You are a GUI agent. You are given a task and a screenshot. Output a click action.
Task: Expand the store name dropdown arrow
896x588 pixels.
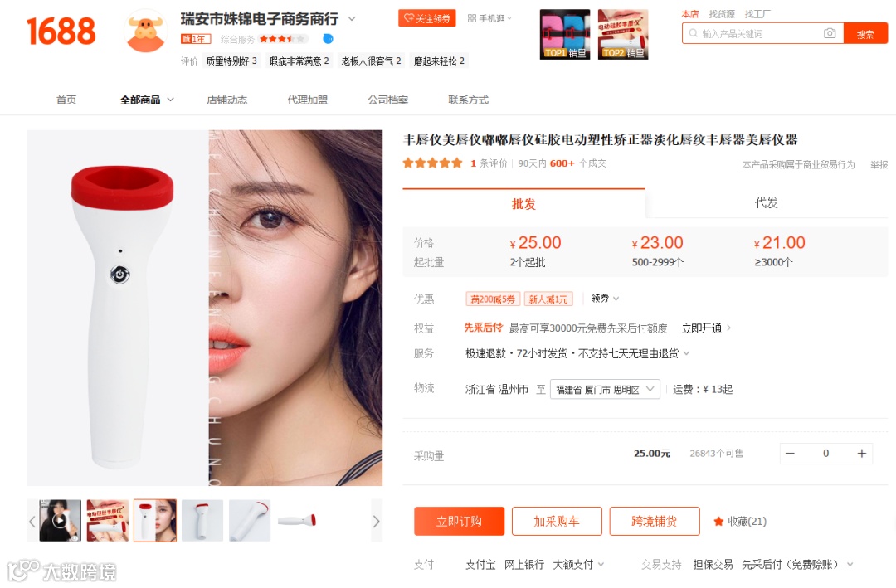click(352, 19)
